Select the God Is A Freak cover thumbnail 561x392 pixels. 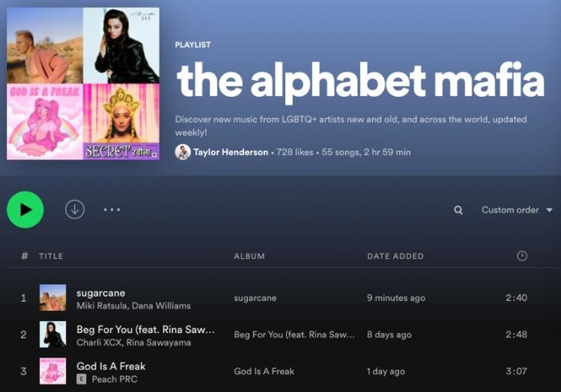click(x=53, y=371)
